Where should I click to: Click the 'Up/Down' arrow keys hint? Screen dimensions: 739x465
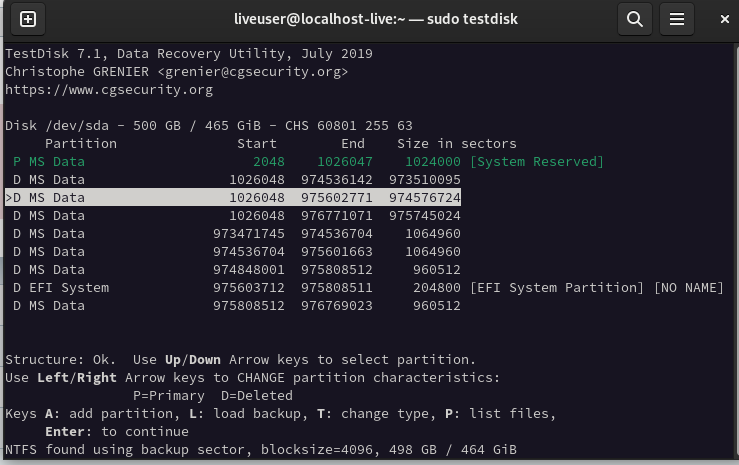pos(193,359)
